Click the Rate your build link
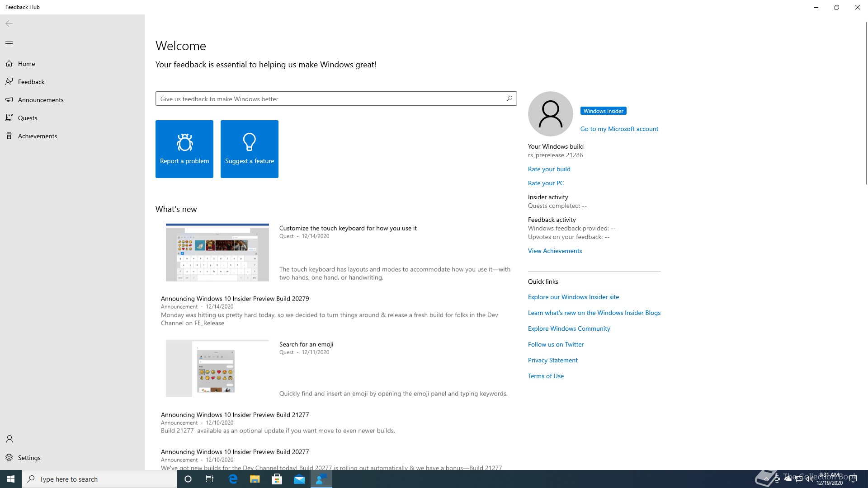The width and height of the screenshot is (868, 488). [x=549, y=169]
